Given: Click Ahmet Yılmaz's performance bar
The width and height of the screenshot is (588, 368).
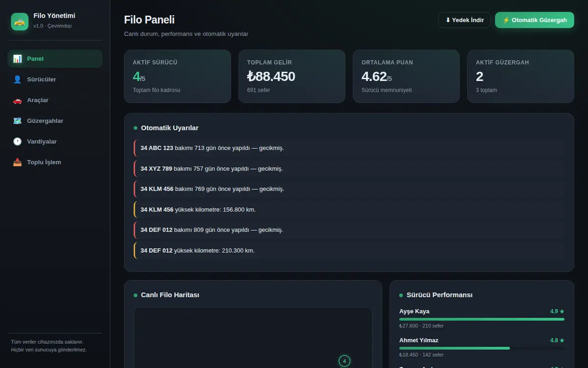Looking at the screenshot, I should click(x=482, y=348).
